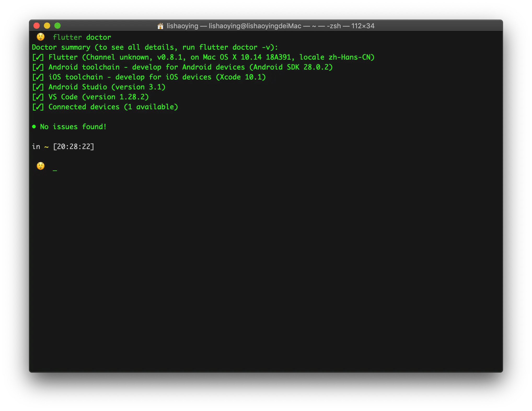The width and height of the screenshot is (532, 411).
Task: Click the yellow minimize window button
Action: [x=47, y=26]
